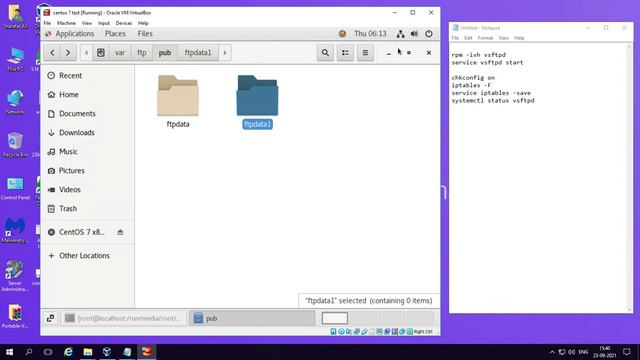Open Notepad Help menu

(519, 38)
